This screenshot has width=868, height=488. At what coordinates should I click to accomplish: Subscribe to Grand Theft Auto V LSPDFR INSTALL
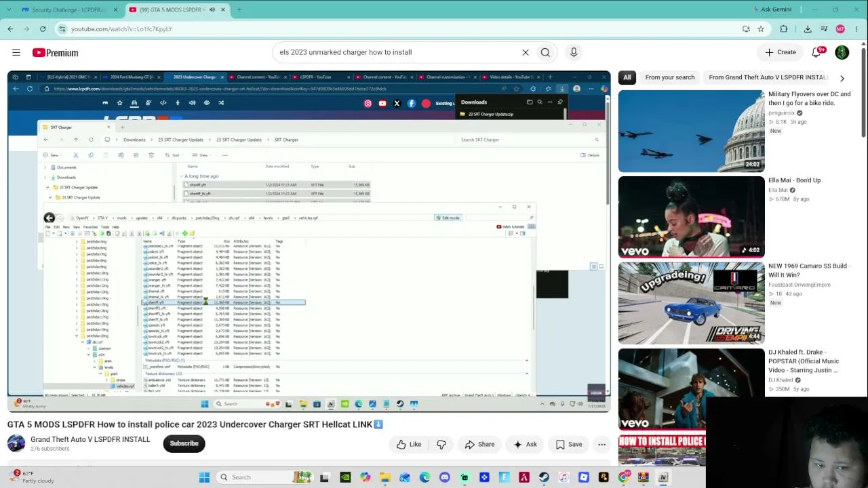(184, 444)
